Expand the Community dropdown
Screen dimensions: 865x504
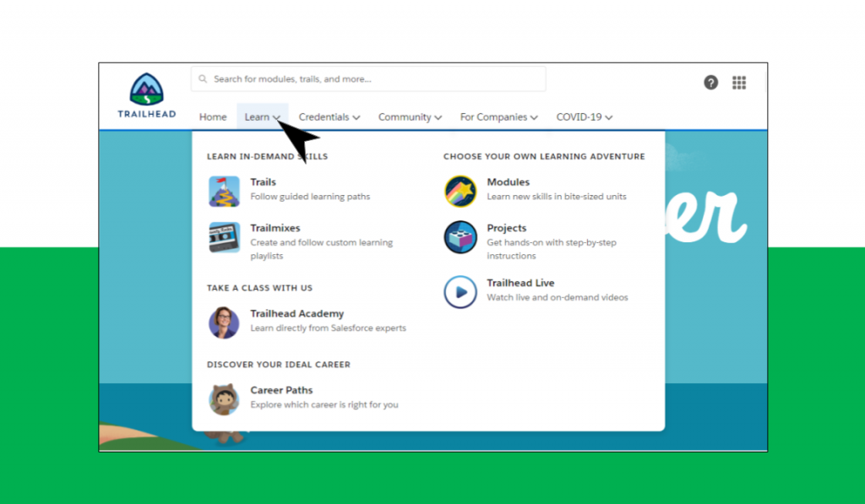point(410,117)
